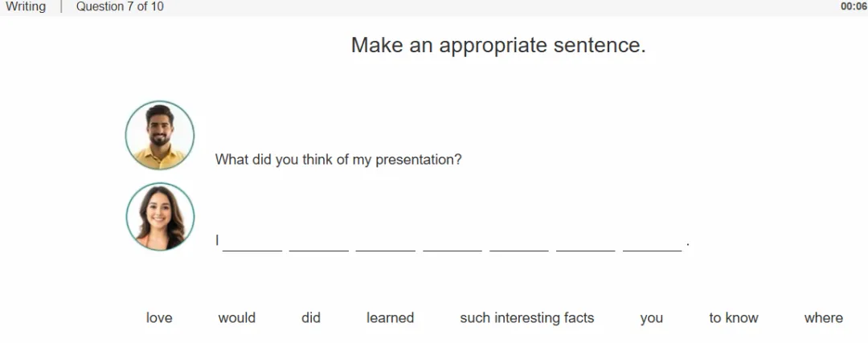Choose the 'did' word tile
Screen dimensions: 868x343
coord(311,318)
